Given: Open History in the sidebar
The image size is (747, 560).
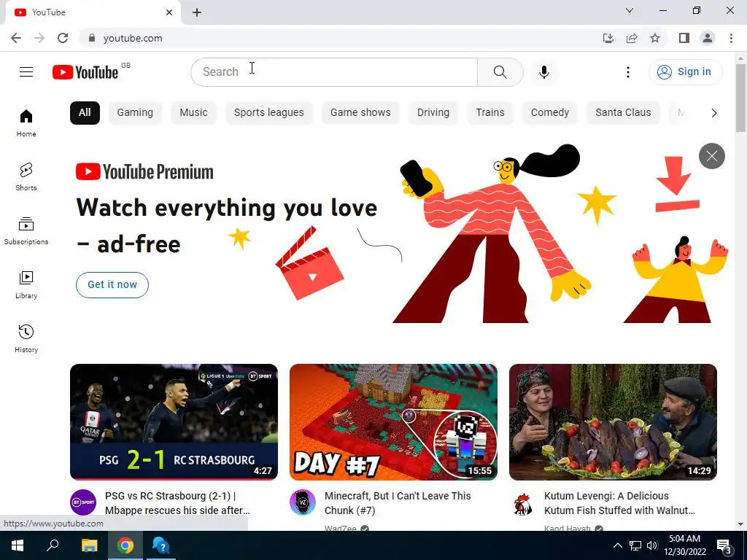Looking at the screenshot, I should coord(26,338).
